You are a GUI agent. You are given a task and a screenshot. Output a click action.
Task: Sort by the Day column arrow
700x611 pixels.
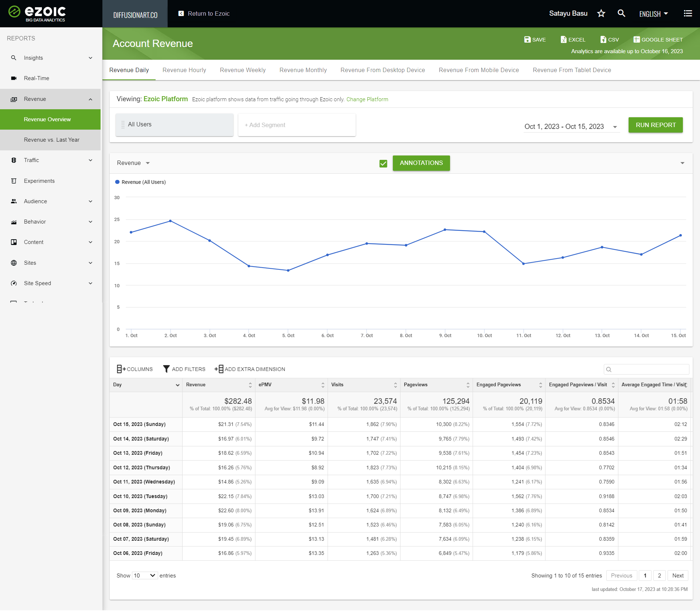(177, 385)
